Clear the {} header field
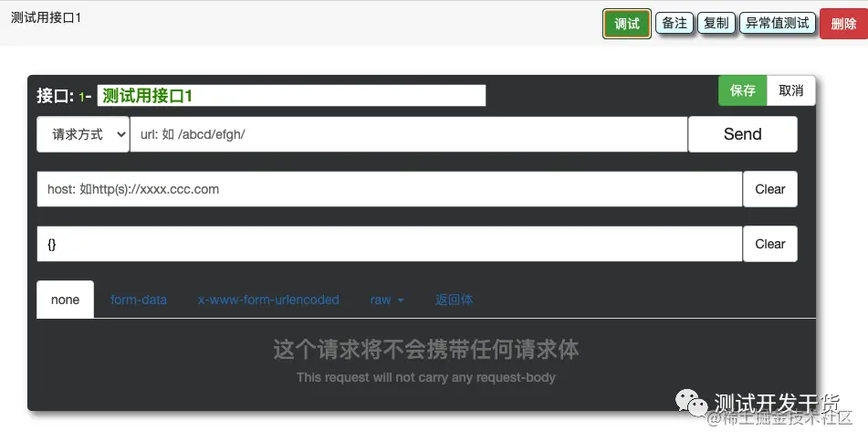 (770, 244)
